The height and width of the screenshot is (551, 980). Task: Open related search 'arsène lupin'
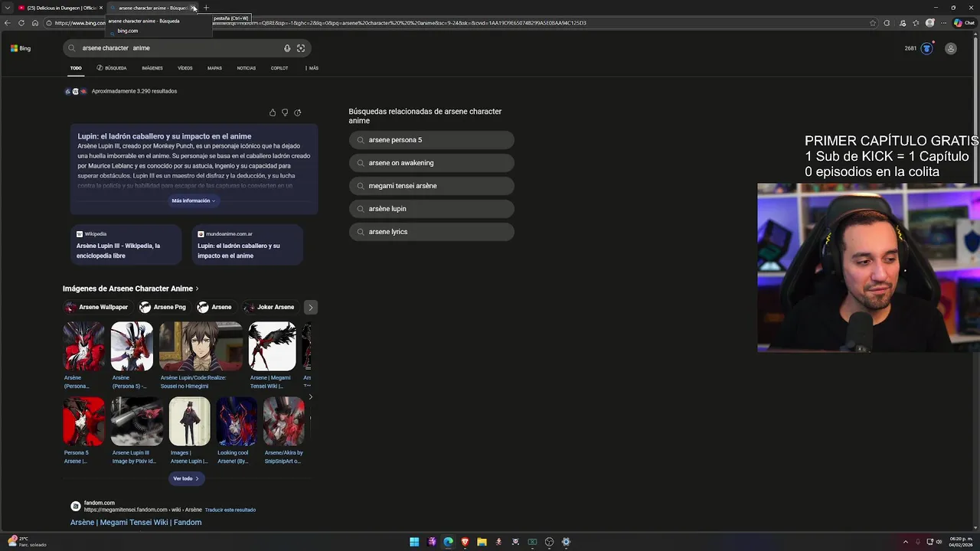point(431,209)
